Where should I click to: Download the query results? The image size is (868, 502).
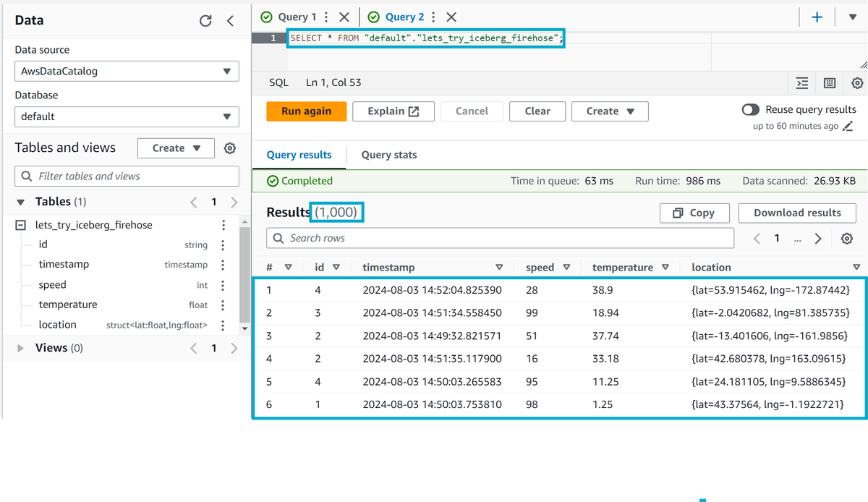tap(796, 213)
